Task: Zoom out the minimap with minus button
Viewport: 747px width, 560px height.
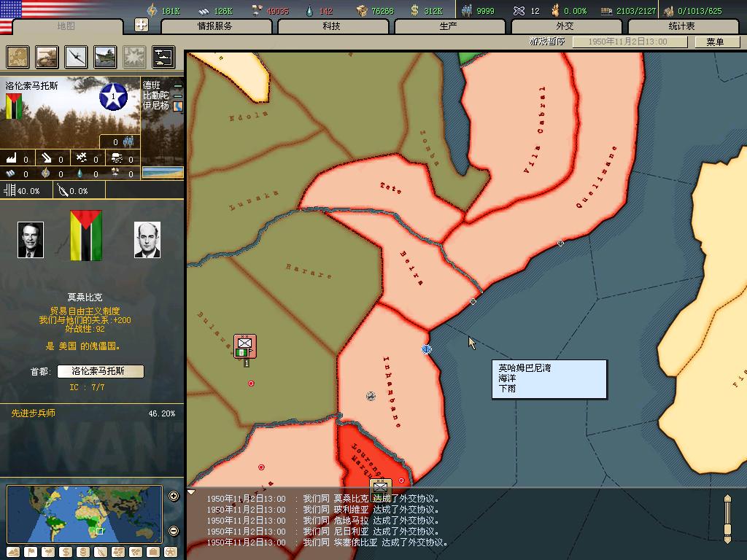Action: (174, 531)
